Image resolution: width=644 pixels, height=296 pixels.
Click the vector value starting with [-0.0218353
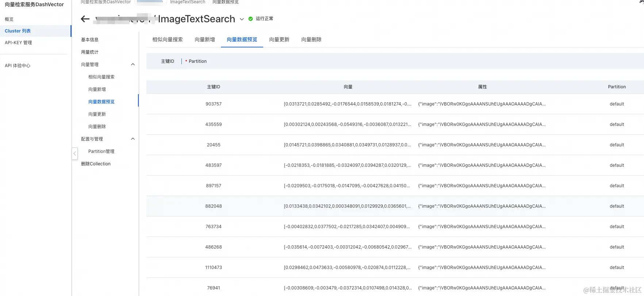[x=347, y=165]
